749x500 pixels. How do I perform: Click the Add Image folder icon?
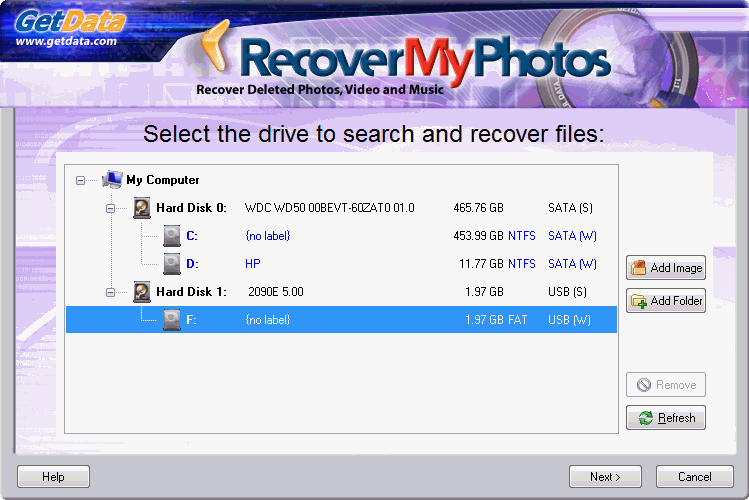[x=638, y=268]
